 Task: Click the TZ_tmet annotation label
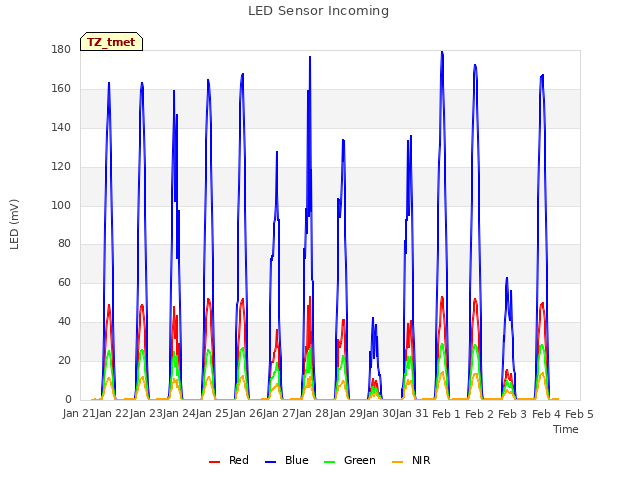click(x=111, y=42)
